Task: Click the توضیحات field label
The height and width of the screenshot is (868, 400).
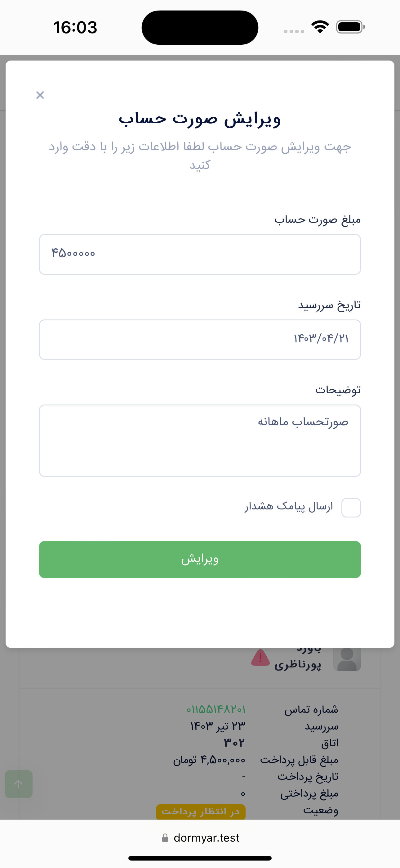Action: point(338,390)
